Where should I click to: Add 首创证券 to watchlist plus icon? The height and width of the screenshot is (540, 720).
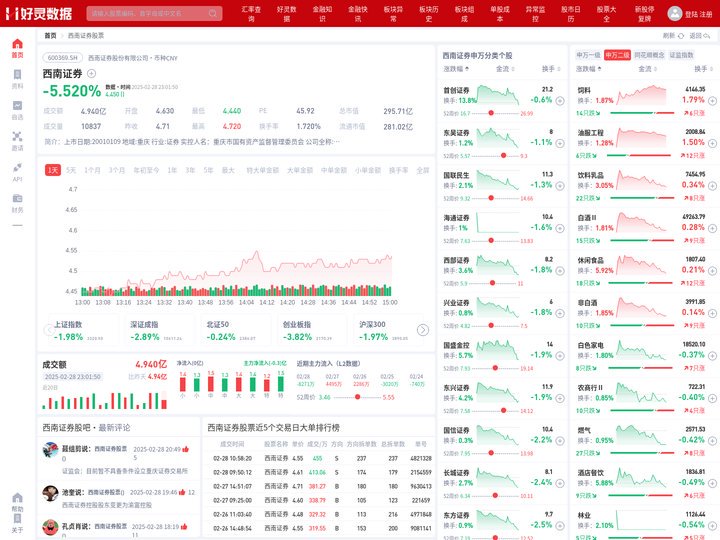click(560, 101)
